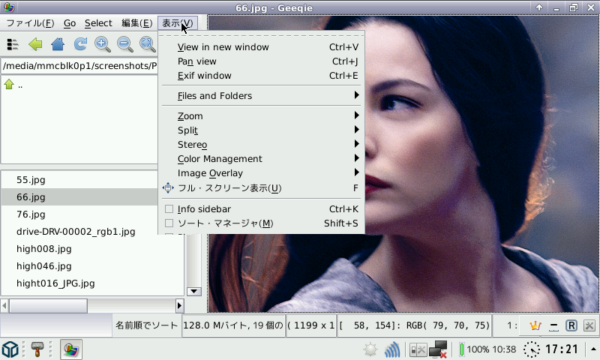
Task: Toggle the R button in status bar
Action: point(571,326)
